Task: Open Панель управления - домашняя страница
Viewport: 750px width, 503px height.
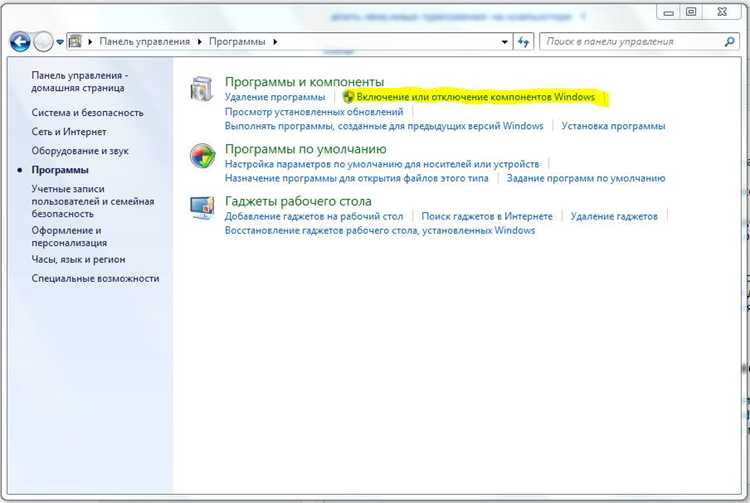Action: [x=79, y=82]
